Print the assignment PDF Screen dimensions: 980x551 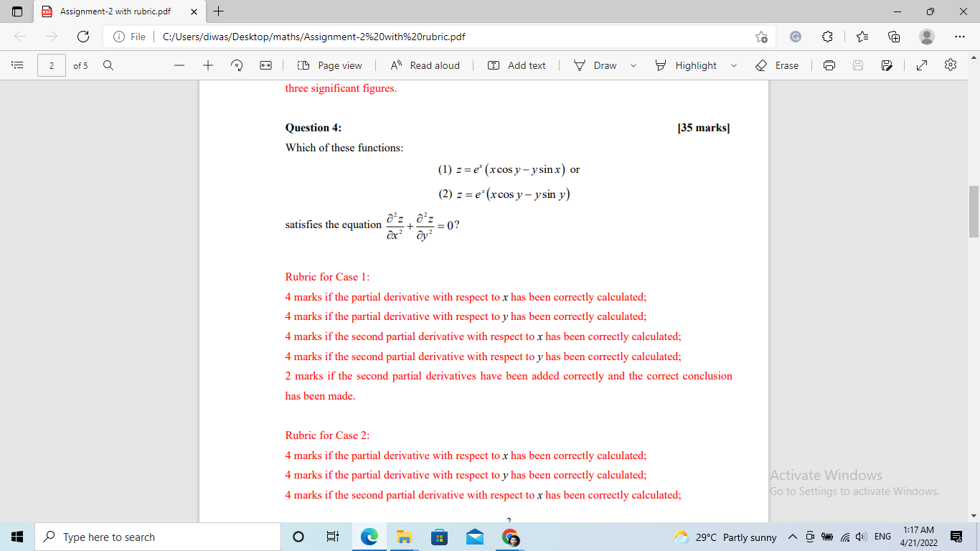pyautogui.click(x=829, y=65)
